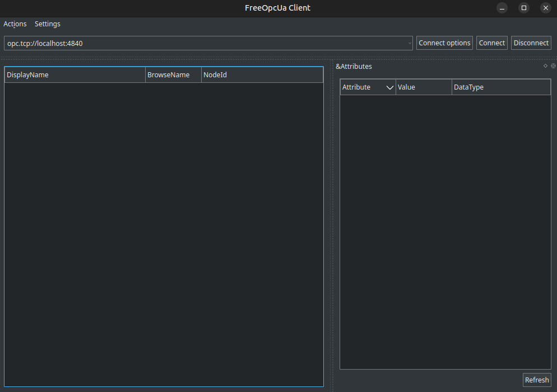The height and width of the screenshot is (392, 557).
Task: Close the FreeOpcUa Client window
Action: click(546, 8)
